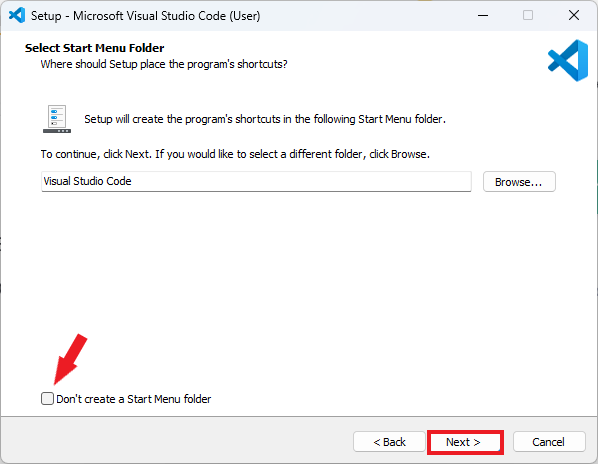Click the red arrow annotation

(70, 359)
